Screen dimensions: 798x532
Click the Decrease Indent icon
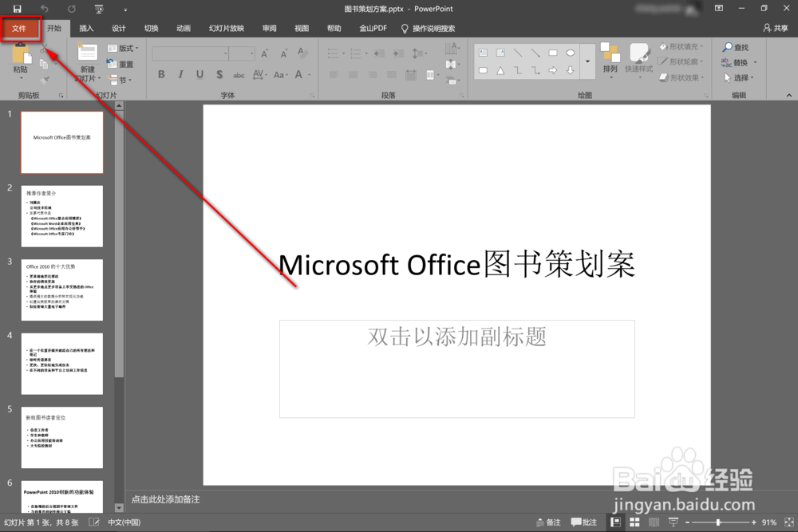pyautogui.click(x=379, y=53)
